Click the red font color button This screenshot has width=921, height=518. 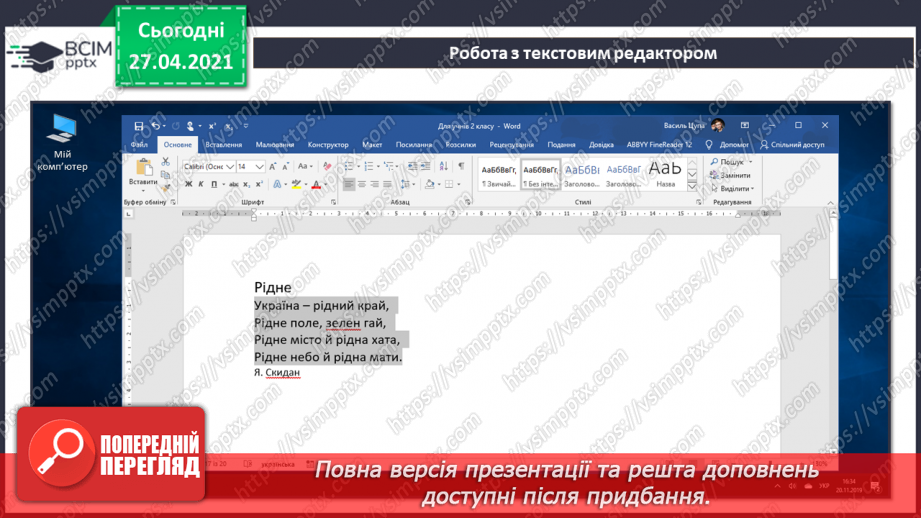[316, 184]
